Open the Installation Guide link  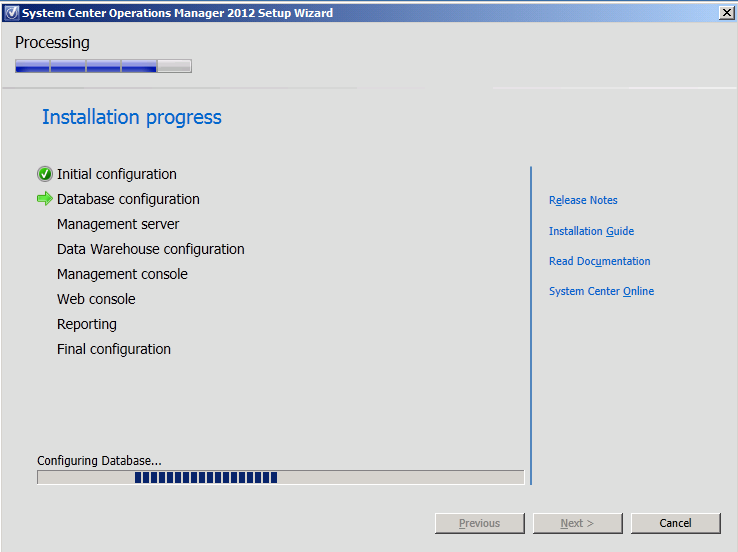tap(591, 231)
